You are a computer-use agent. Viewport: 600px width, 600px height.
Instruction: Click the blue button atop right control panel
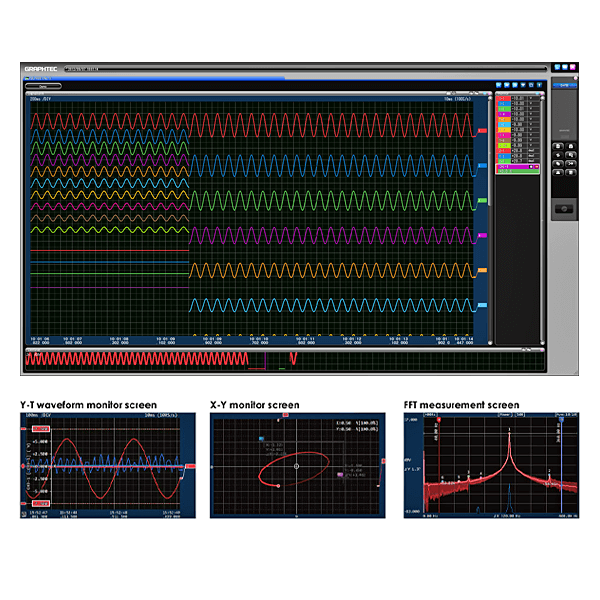pos(565,85)
